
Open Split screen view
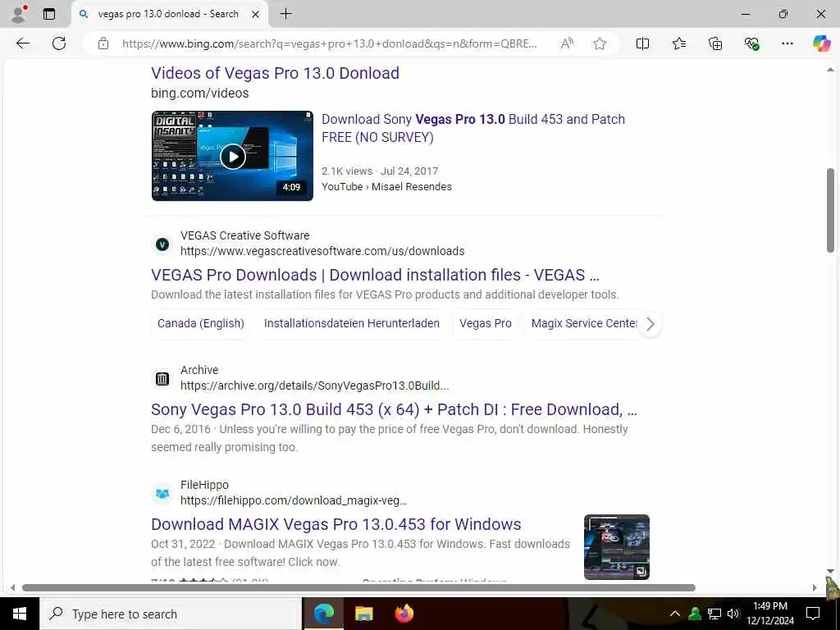pos(642,43)
